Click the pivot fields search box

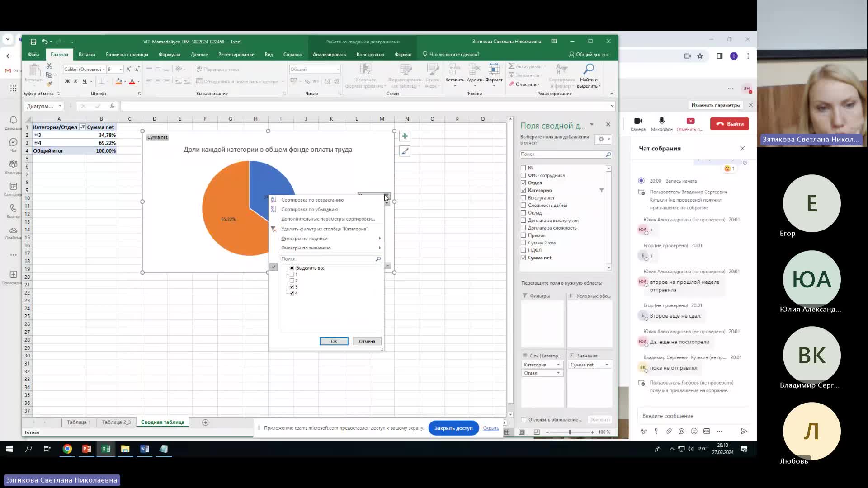(x=566, y=155)
